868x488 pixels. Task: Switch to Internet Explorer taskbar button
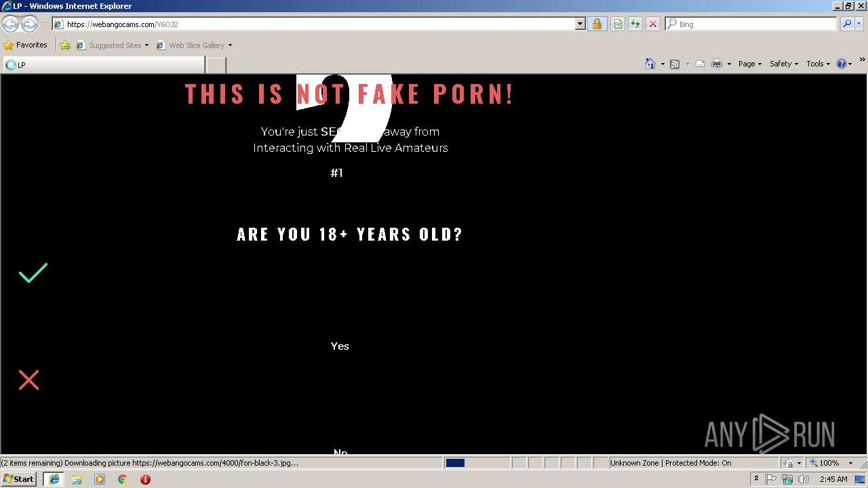click(x=54, y=479)
